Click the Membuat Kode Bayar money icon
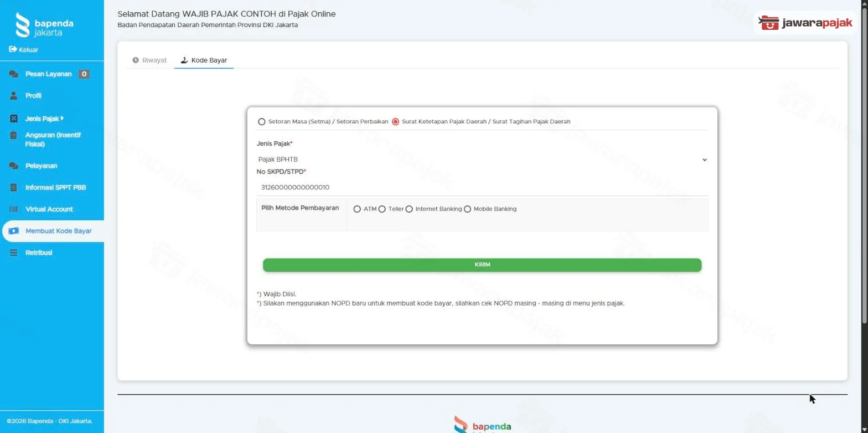This screenshot has height=433, width=868. (x=14, y=231)
